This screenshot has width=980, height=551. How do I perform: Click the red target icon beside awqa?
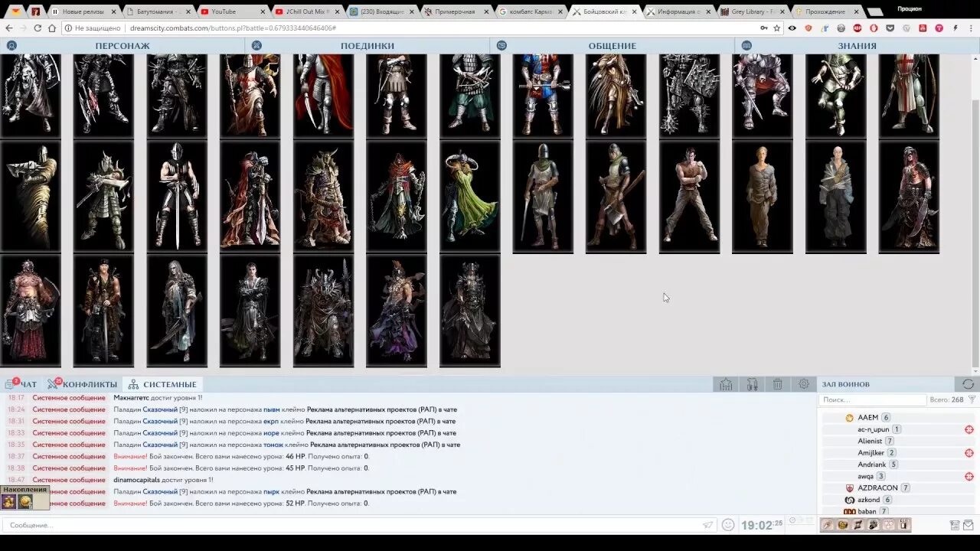[x=969, y=476]
